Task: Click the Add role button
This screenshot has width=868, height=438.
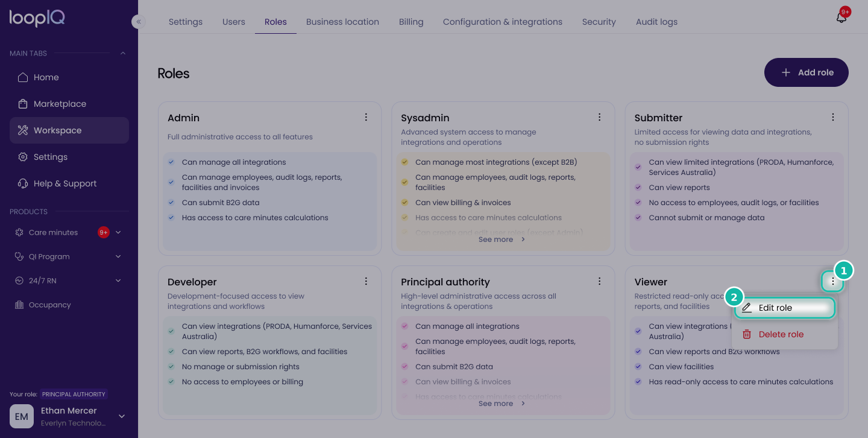Action: click(807, 72)
